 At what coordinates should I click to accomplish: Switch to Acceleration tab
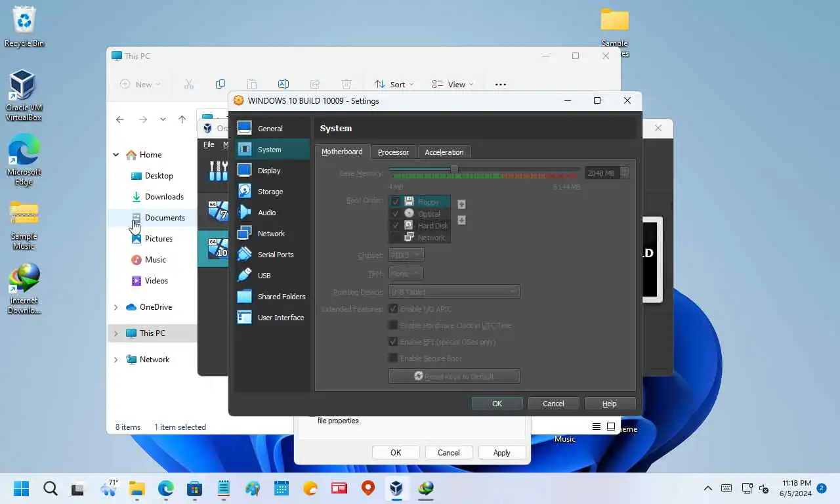(444, 152)
